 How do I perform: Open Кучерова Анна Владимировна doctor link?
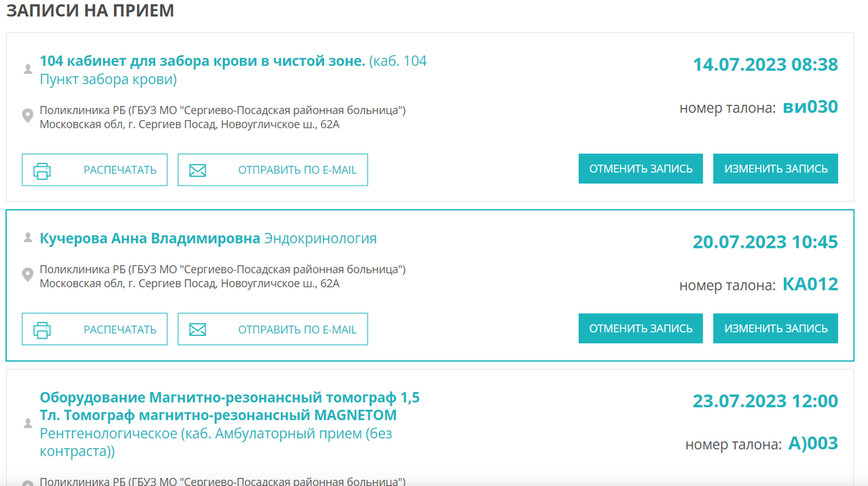pyautogui.click(x=150, y=239)
